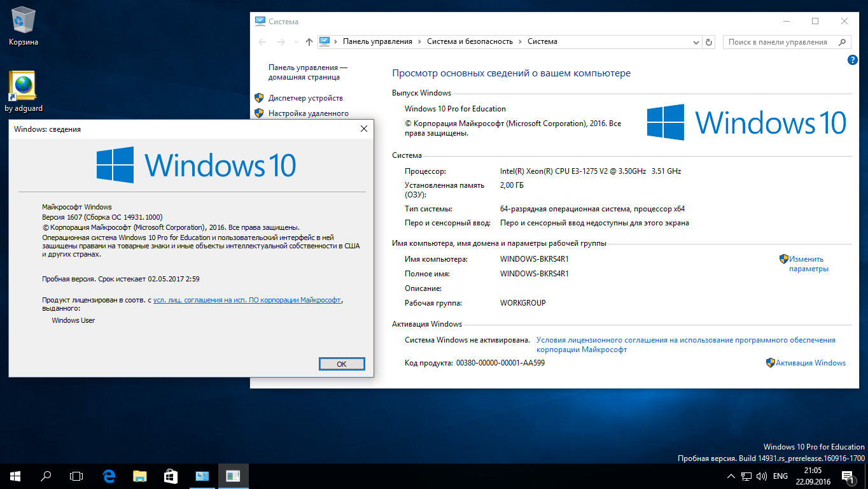Open the Action Center notifications icon
The height and width of the screenshot is (489, 868).
(x=848, y=476)
